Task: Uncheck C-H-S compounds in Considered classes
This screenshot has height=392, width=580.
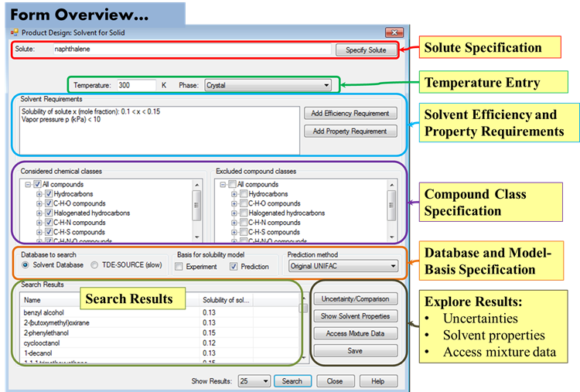Action: pos(49,232)
